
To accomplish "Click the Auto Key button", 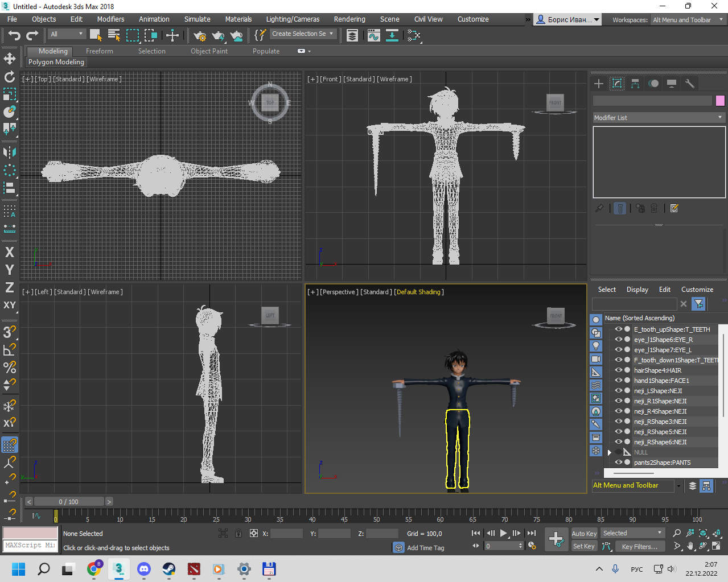I will click(584, 533).
